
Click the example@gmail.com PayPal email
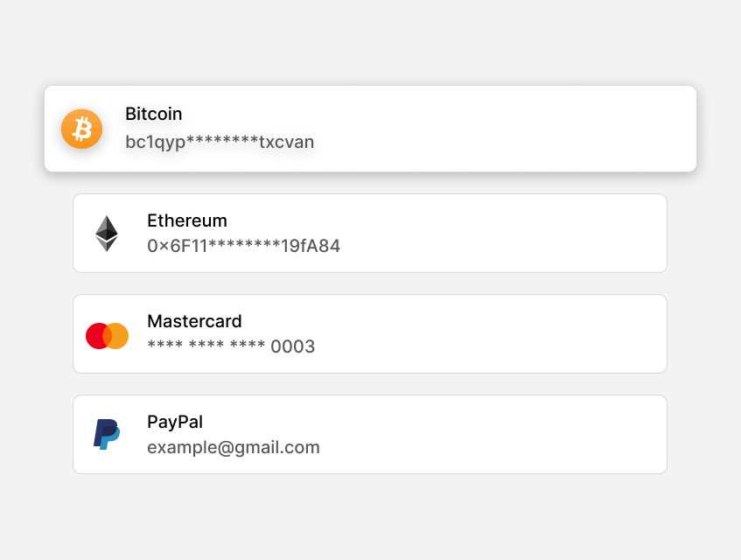[234, 447]
